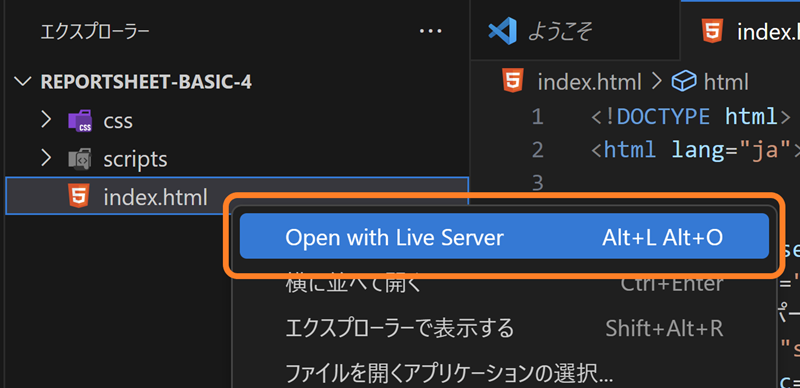
Task: Select index.html in the Explorer tree
Action: [237, 196]
